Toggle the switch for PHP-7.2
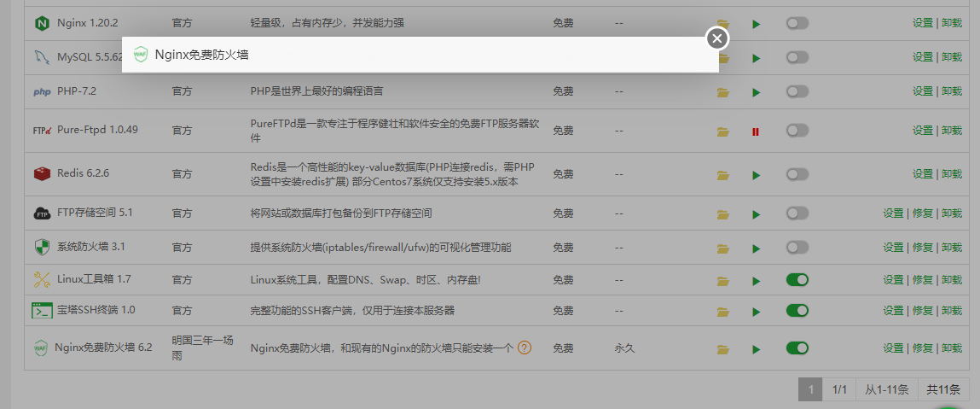 797,92
